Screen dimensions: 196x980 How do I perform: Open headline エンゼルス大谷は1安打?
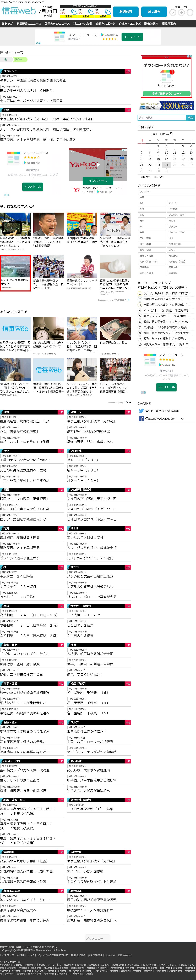point(85,538)
